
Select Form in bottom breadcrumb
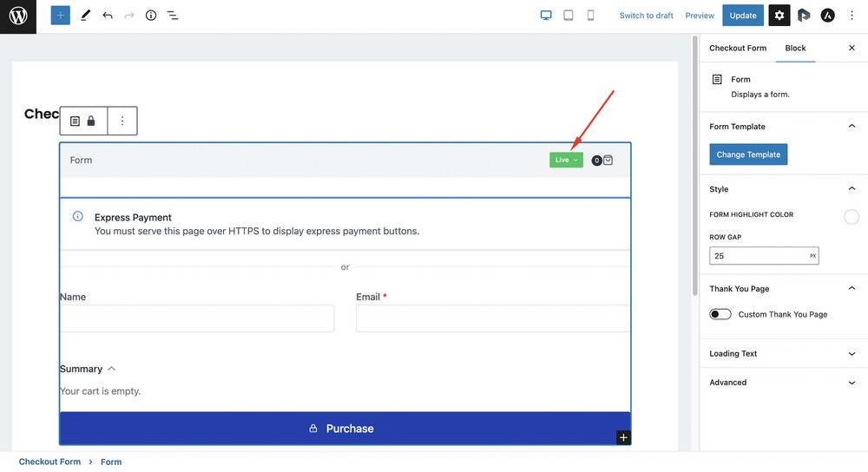tap(111, 462)
